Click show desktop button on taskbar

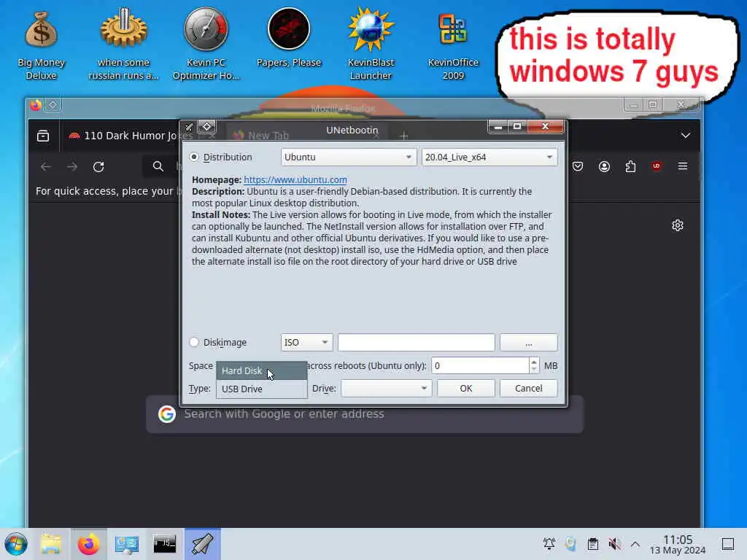coord(728,544)
